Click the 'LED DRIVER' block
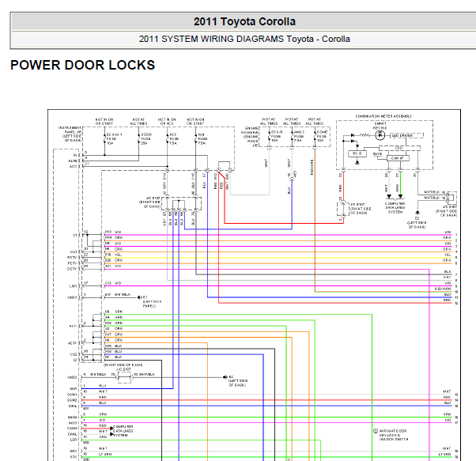 click(406, 135)
